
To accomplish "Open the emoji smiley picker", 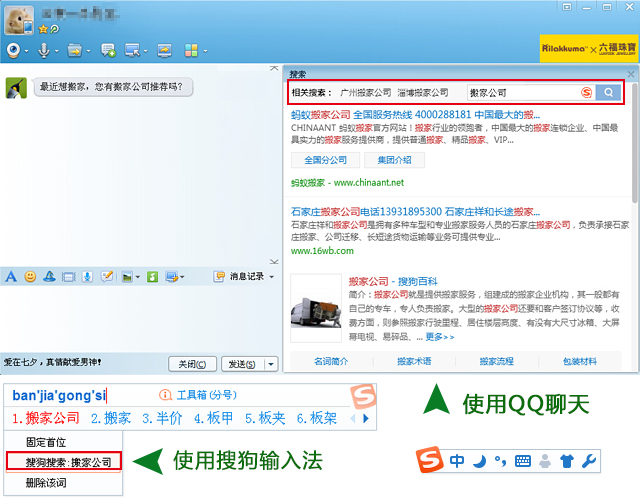I will tap(30, 277).
